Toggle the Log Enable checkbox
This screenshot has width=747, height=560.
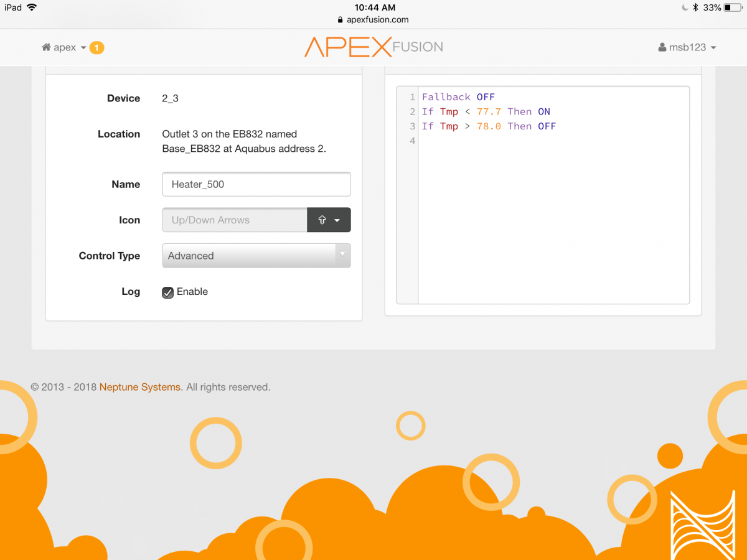coord(168,292)
